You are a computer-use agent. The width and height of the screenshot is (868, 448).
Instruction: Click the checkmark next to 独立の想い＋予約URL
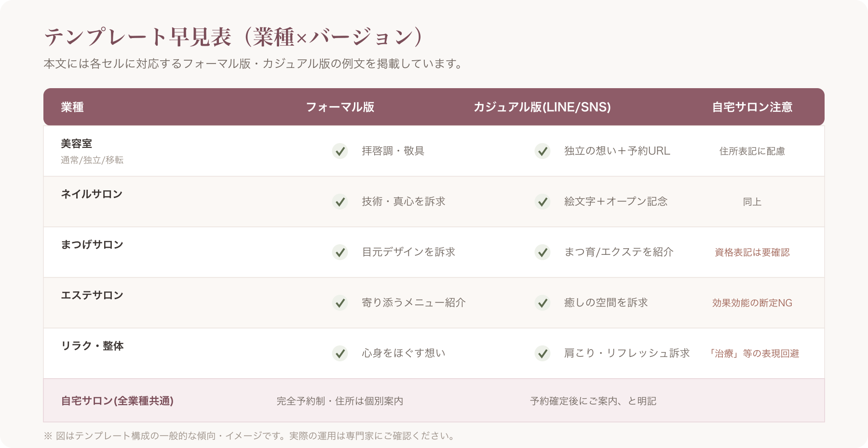coord(542,151)
